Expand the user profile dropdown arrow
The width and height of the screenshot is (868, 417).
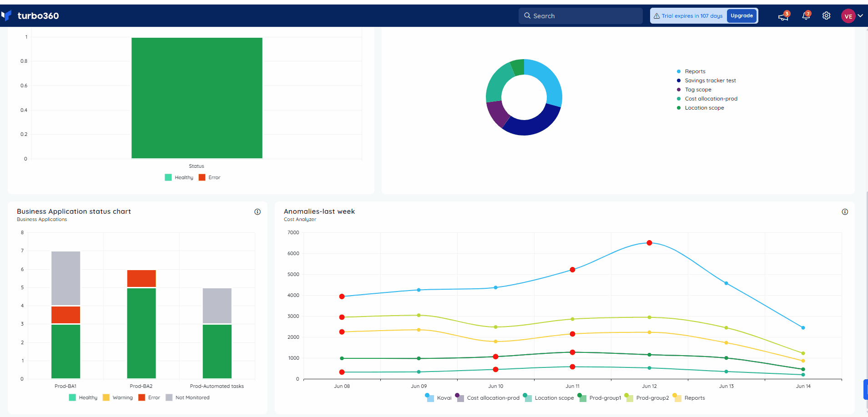pyautogui.click(x=861, y=16)
